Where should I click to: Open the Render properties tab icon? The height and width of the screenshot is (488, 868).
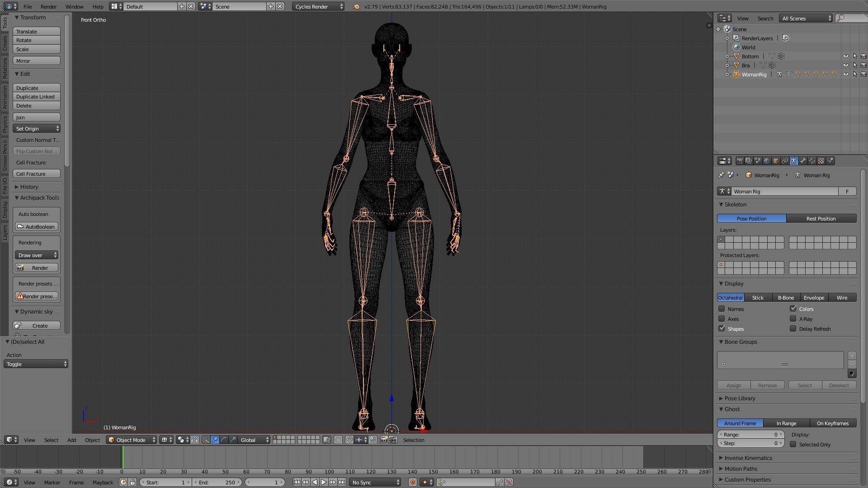pyautogui.click(x=740, y=161)
